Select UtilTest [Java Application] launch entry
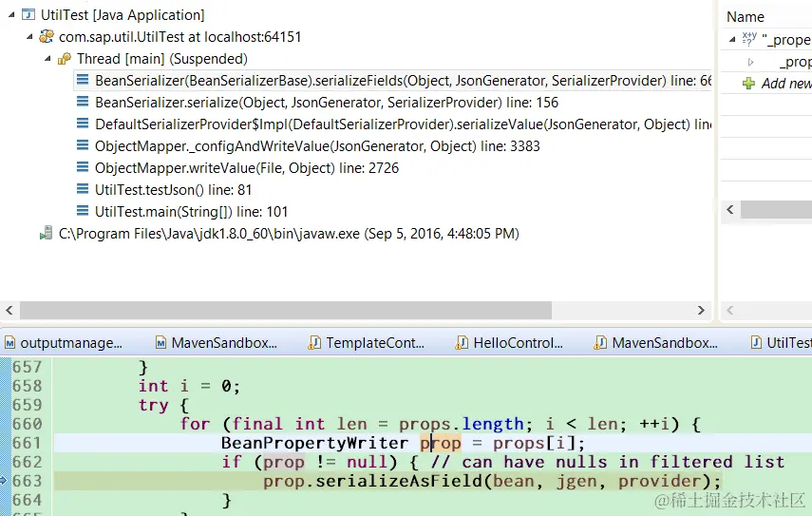Image resolution: width=812 pixels, height=516 pixels. (123, 15)
